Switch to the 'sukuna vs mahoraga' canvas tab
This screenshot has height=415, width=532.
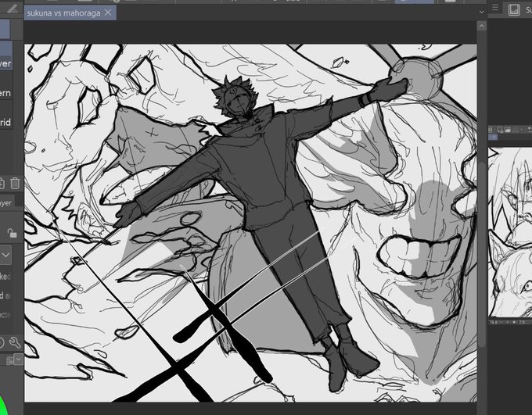[x=70, y=13]
